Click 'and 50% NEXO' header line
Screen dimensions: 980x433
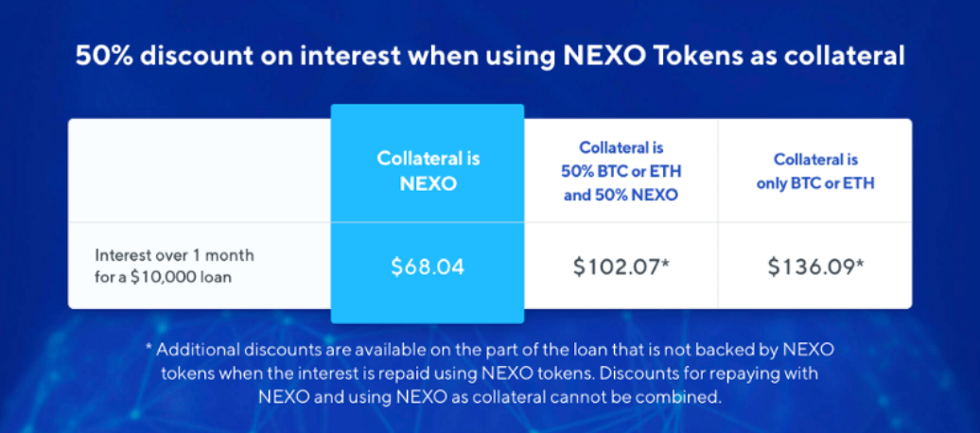(621, 195)
